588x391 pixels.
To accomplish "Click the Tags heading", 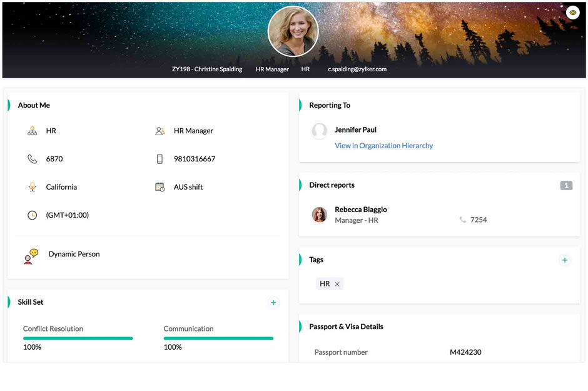I will [x=316, y=260].
